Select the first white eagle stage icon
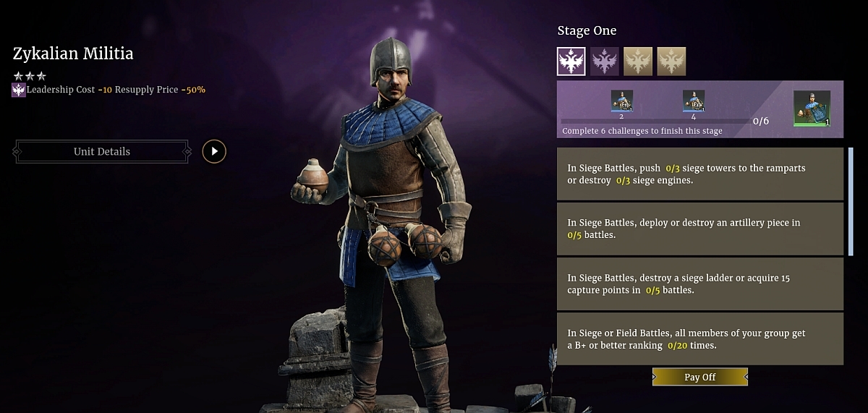868x413 pixels. coord(571,61)
